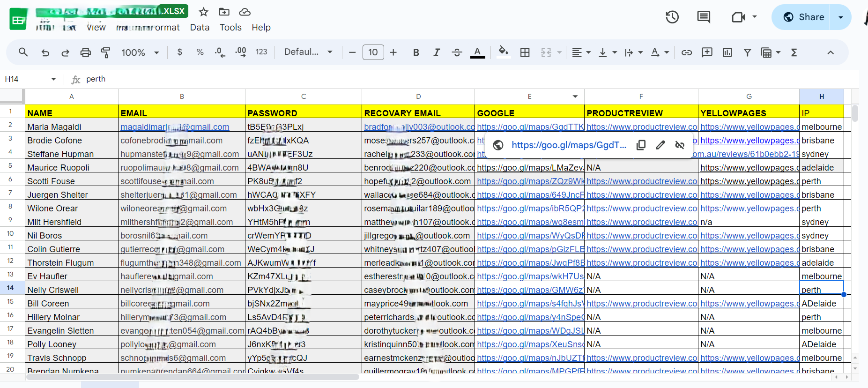Print the spreadsheet
The image size is (868, 388).
pyautogui.click(x=85, y=52)
